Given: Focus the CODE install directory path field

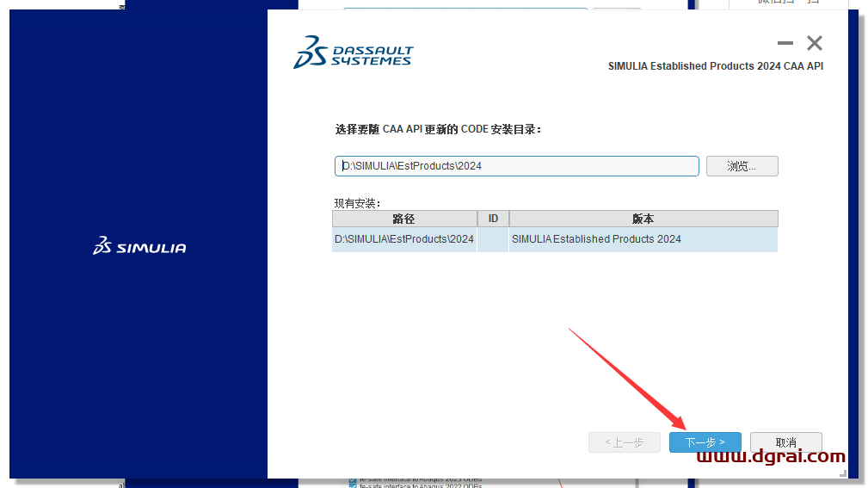Looking at the screenshot, I should [x=516, y=166].
